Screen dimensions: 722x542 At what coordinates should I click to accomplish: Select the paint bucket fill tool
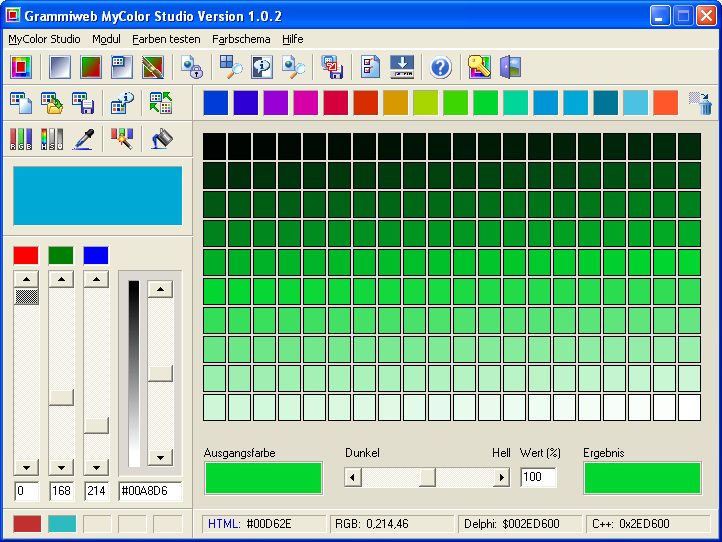click(x=162, y=139)
